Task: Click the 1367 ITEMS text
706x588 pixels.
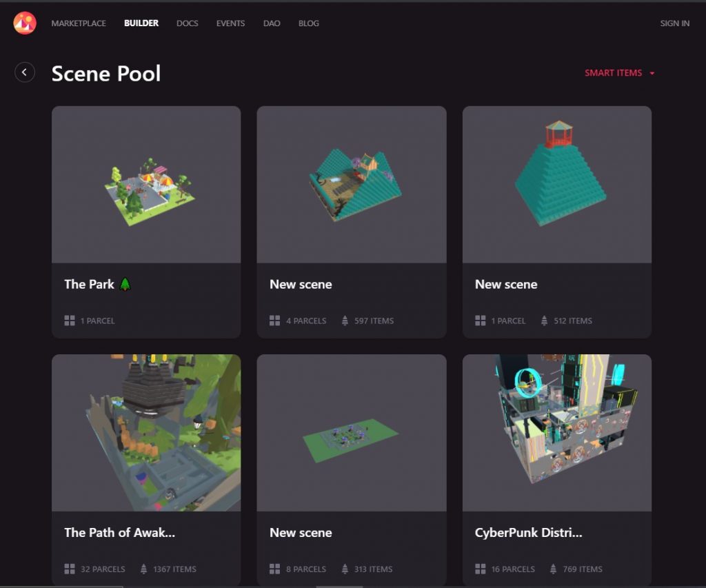Action: (x=174, y=569)
